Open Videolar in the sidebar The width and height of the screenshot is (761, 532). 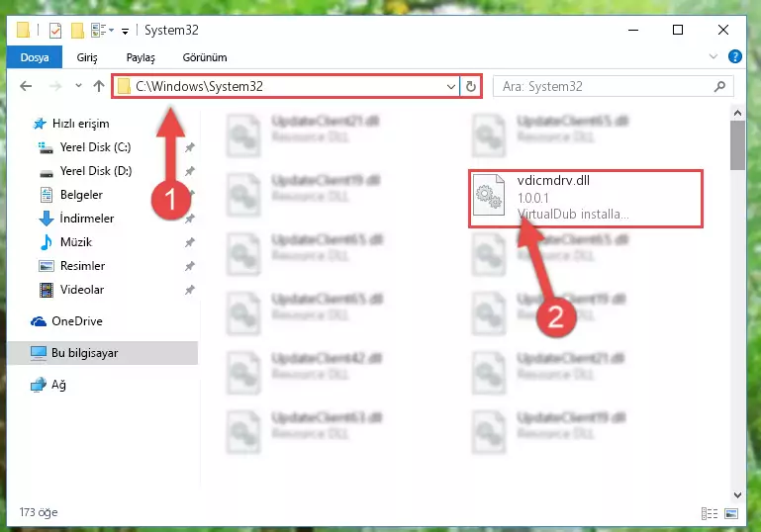click(82, 290)
